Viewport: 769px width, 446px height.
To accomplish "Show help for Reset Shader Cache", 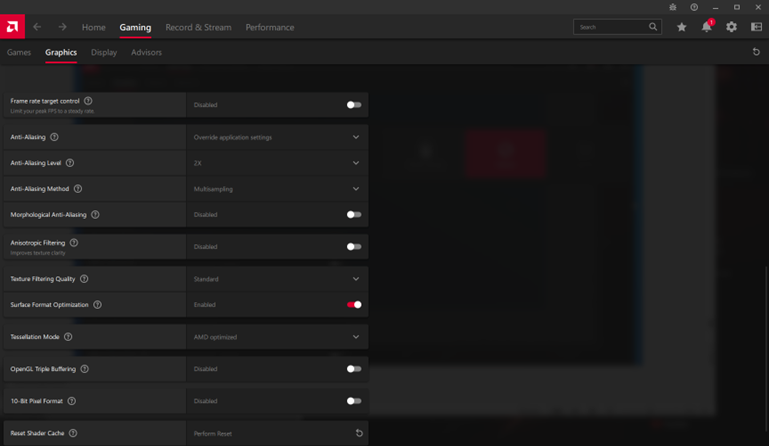I will click(73, 433).
